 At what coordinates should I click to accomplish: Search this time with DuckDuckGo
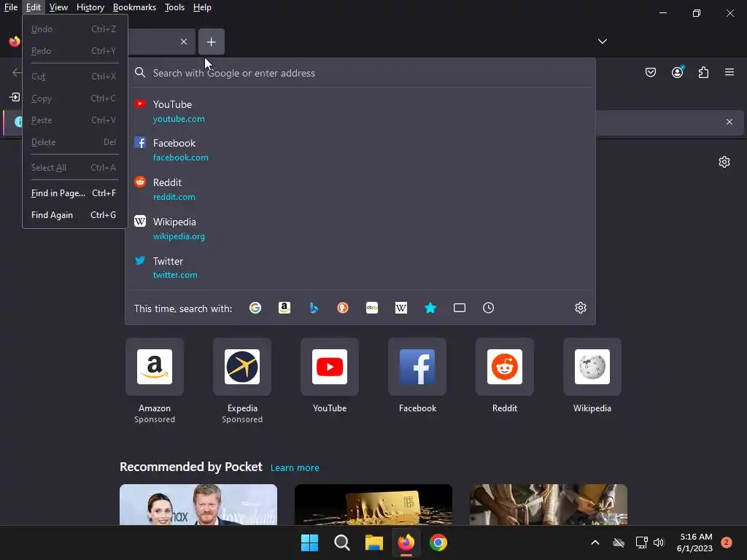click(x=343, y=308)
